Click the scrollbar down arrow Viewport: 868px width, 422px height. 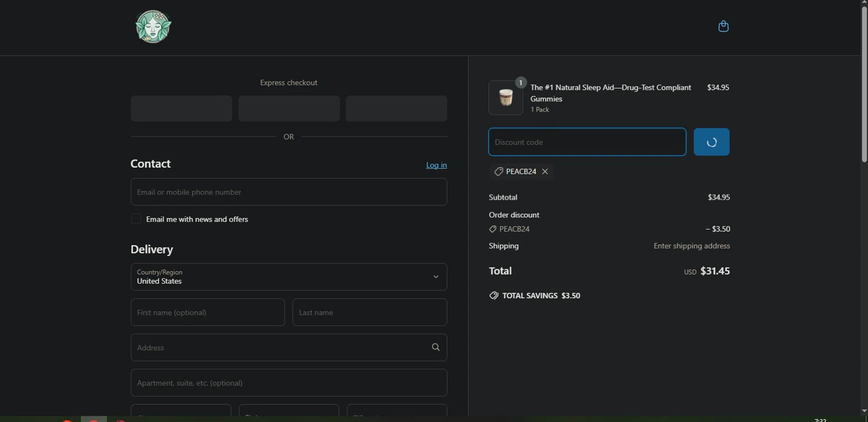[865, 412]
